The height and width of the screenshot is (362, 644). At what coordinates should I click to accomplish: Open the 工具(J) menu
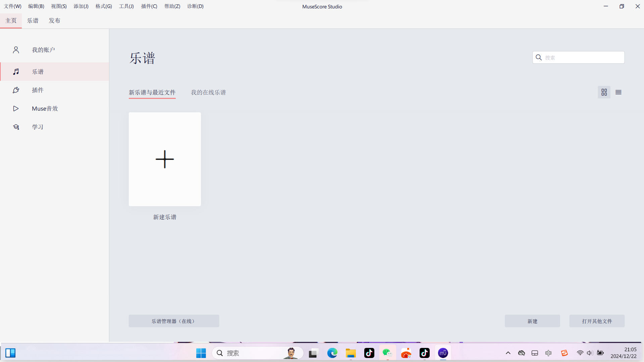(126, 6)
